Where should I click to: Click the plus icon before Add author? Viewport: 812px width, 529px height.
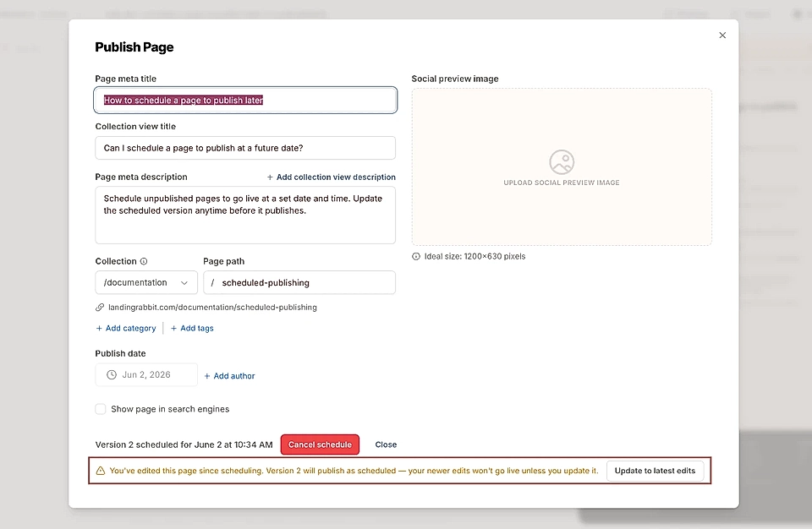click(x=207, y=376)
